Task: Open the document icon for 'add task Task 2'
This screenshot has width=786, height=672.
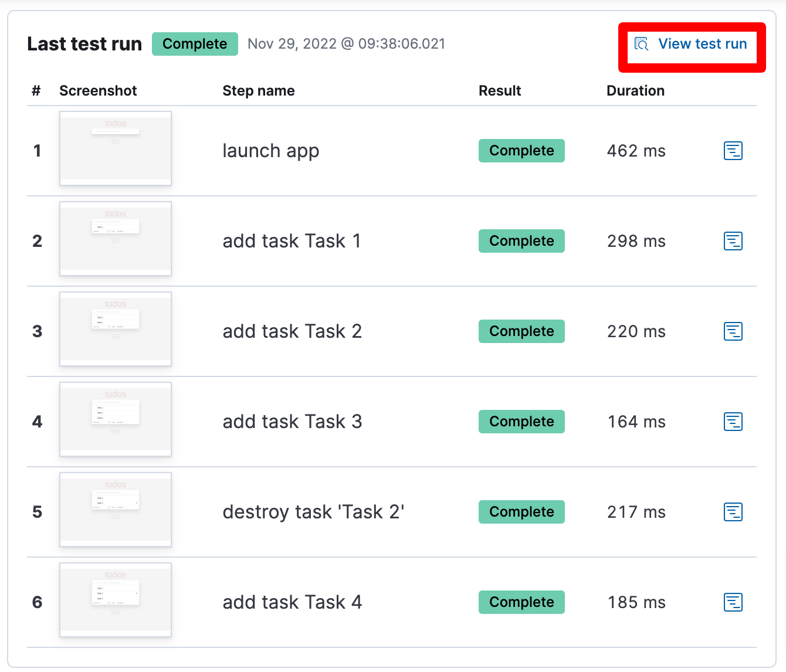Action: tap(733, 331)
